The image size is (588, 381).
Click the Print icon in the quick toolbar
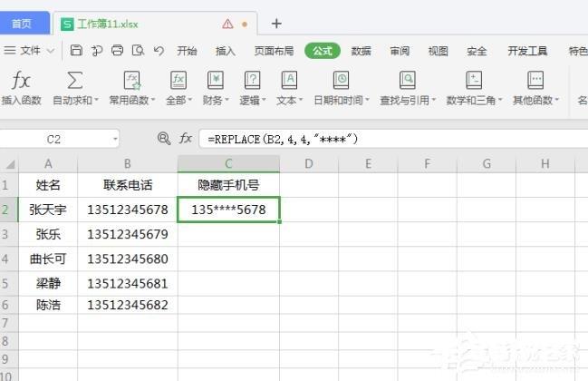pos(117,50)
